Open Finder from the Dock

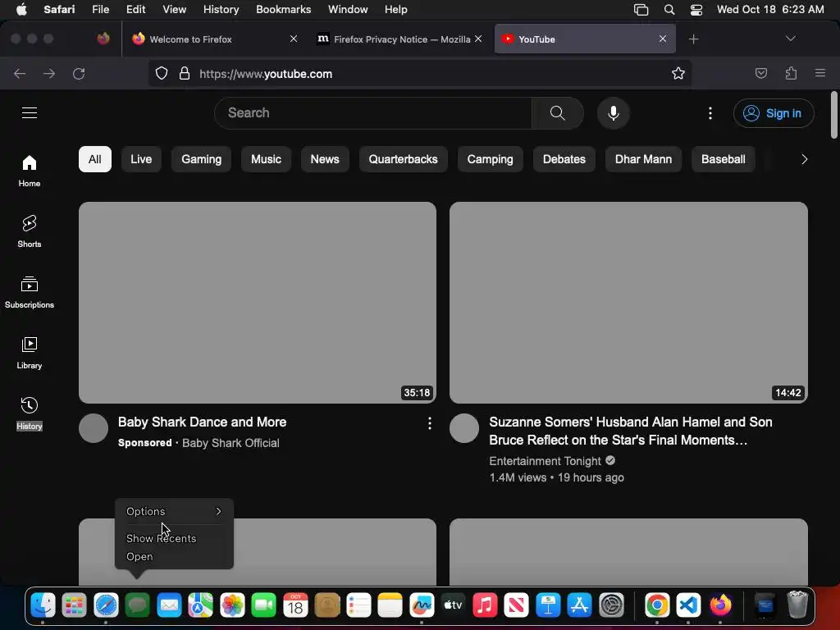point(43,605)
